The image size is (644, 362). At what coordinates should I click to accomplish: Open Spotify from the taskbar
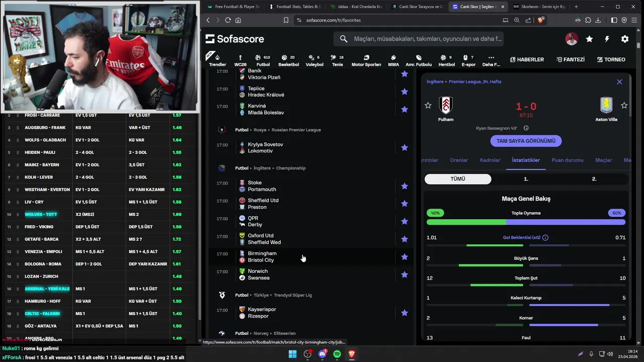pyautogui.click(x=337, y=354)
